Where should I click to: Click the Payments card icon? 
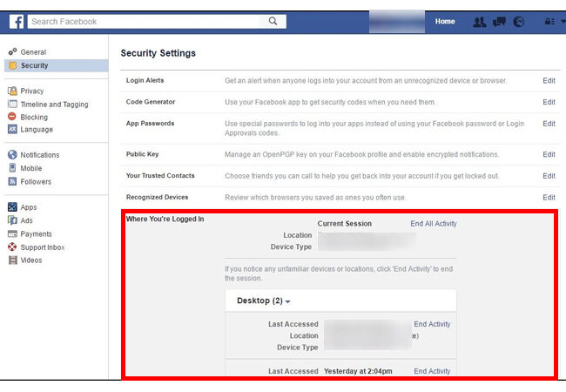point(13,233)
